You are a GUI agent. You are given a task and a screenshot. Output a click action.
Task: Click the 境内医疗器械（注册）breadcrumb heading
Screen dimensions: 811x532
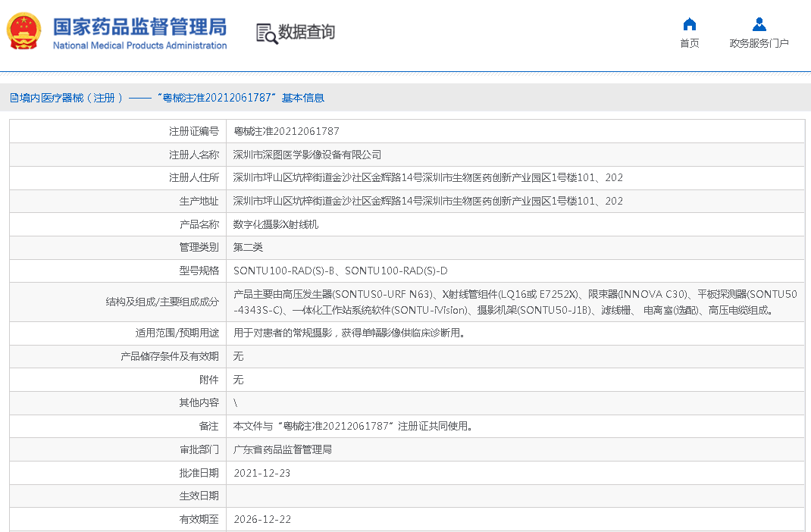(67, 98)
